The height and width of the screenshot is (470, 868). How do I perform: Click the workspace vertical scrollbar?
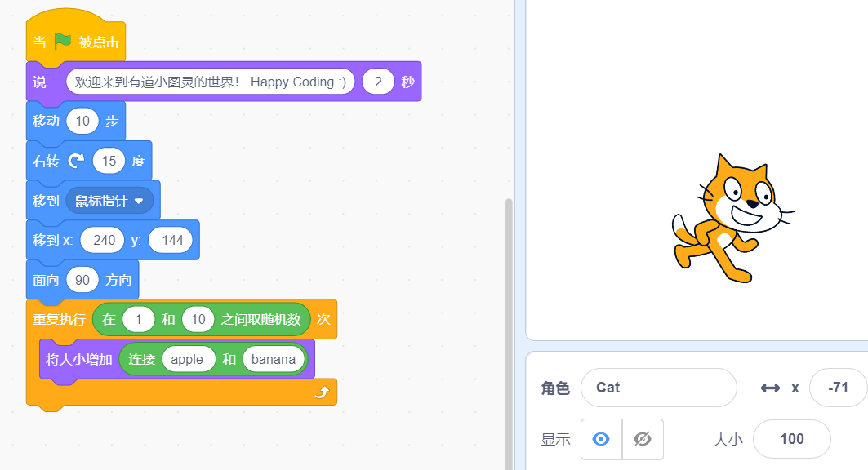(509, 334)
